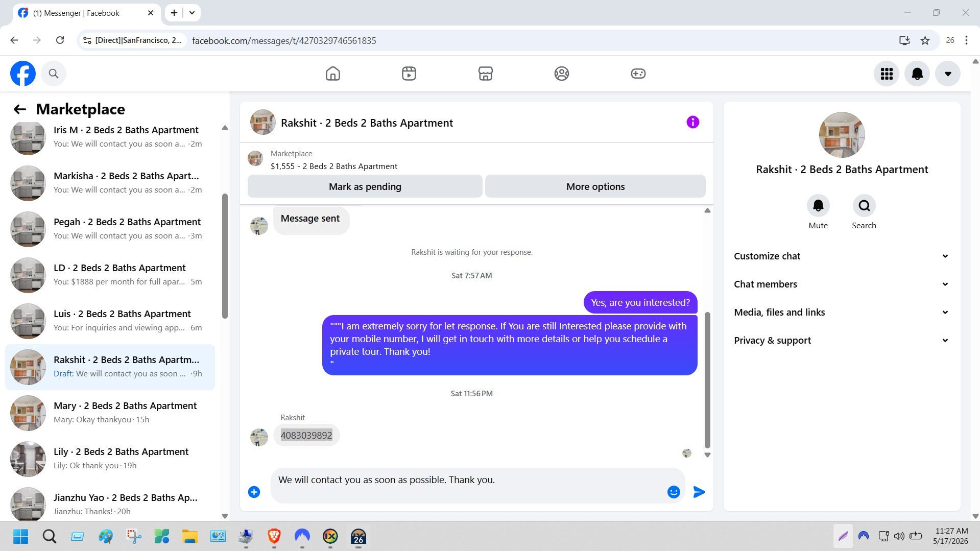Image resolution: width=980 pixels, height=551 pixels.
Task: Click the volume icon in system tray
Action: click(x=899, y=536)
